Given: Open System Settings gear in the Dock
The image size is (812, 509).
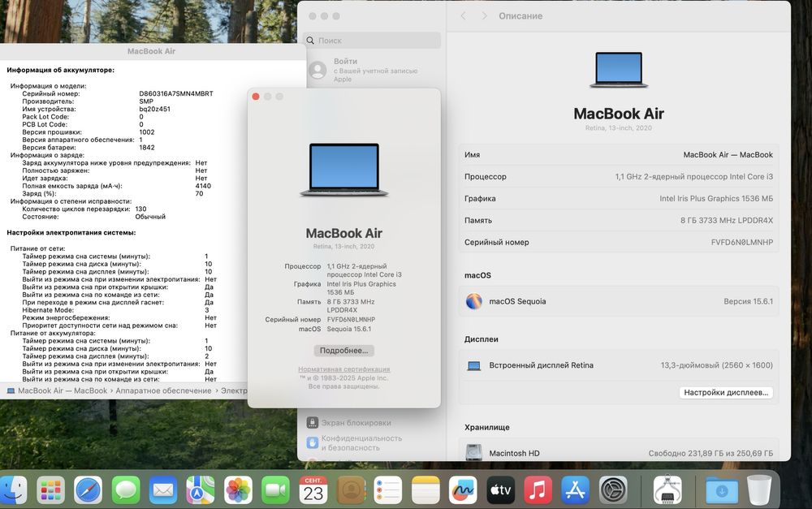Looking at the screenshot, I should coord(613,490).
